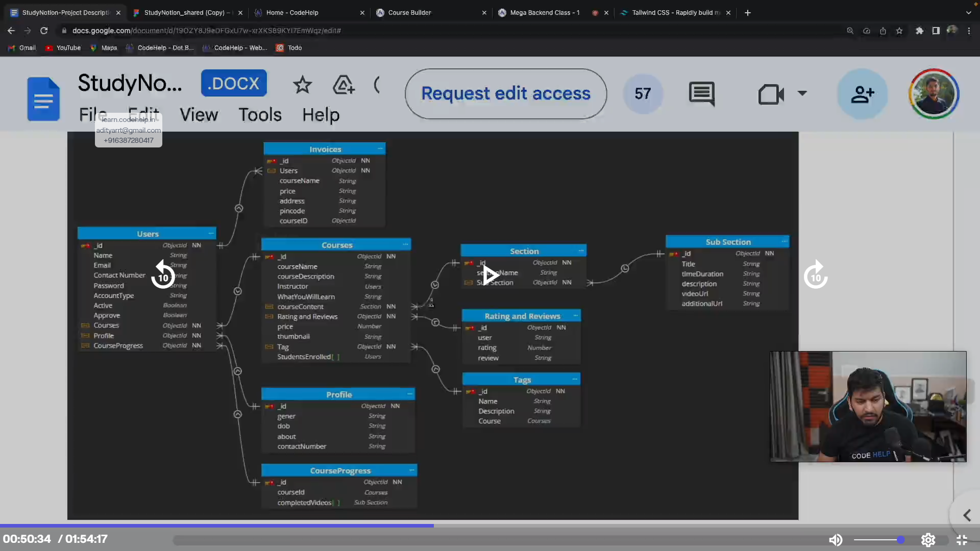980x551 pixels.
Task: Expand the meeting camera dropdown arrow
Action: [x=802, y=93]
